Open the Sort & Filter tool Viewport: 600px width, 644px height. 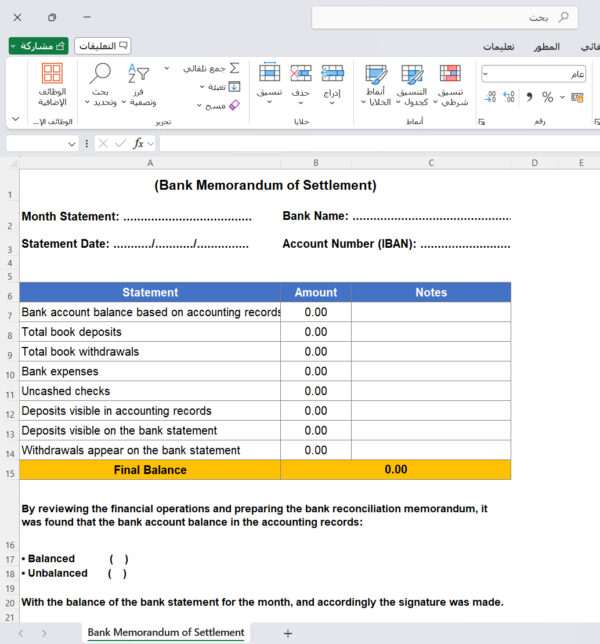[138, 74]
